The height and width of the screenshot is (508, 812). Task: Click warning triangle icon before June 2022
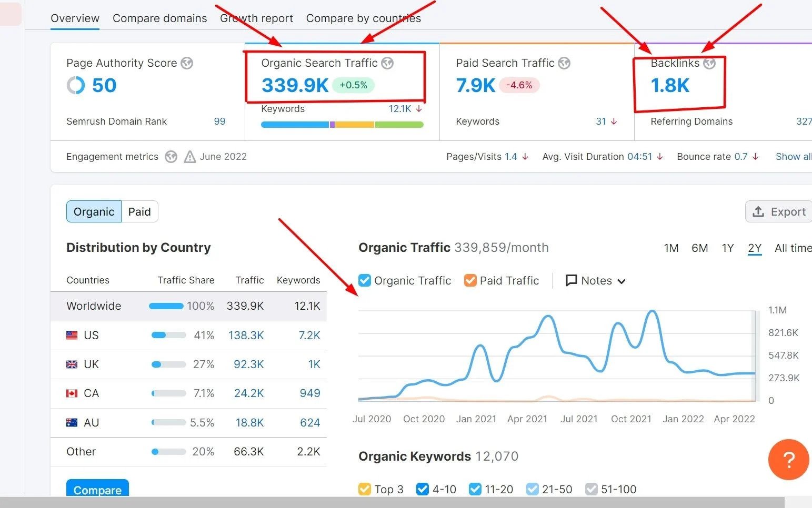tap(190, 157)
